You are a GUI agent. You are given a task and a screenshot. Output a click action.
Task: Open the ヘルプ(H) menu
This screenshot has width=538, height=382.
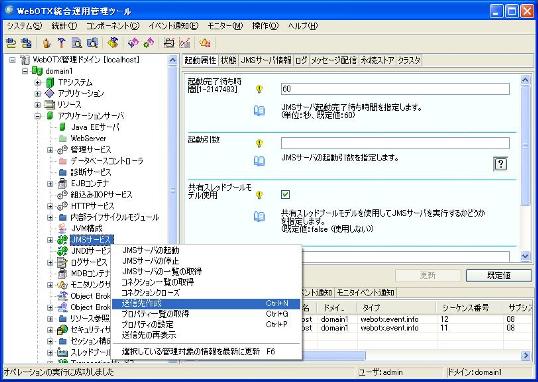303,26
